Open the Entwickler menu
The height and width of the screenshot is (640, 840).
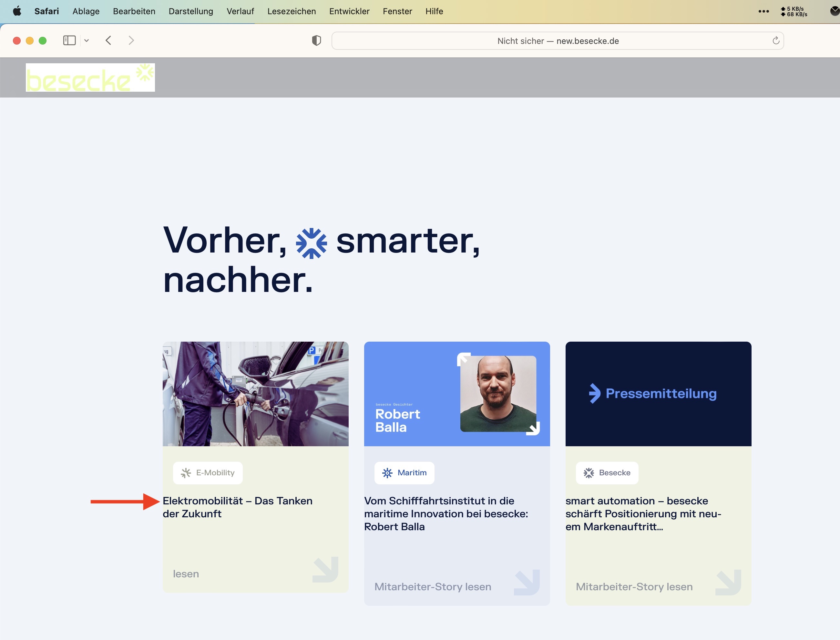coord(349,11)
